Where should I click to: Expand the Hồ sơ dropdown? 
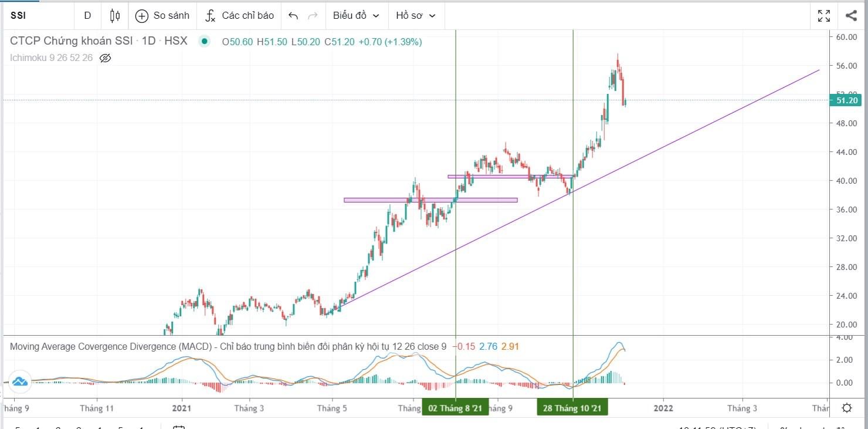(x=416, y=16)
